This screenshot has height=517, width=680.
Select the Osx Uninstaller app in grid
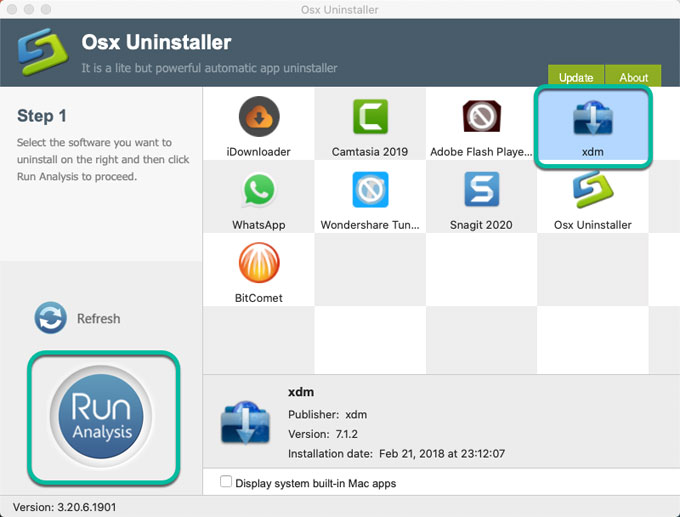point(593,190)
